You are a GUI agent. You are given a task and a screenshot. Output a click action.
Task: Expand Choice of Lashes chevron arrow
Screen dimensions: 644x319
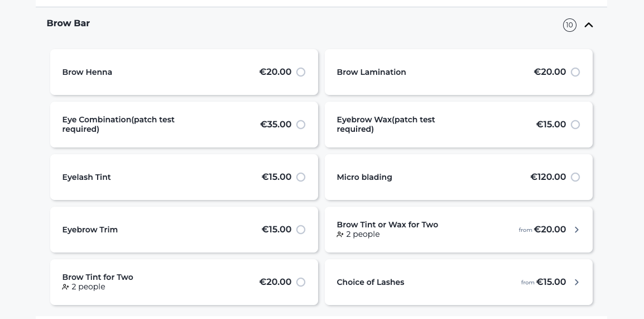(576, 282)
